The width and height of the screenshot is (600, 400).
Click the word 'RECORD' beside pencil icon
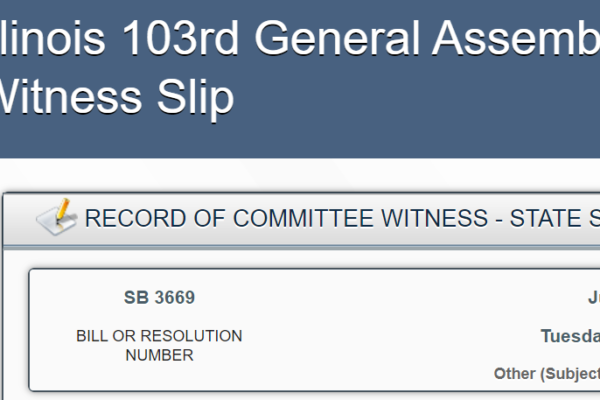click(135, 218)
